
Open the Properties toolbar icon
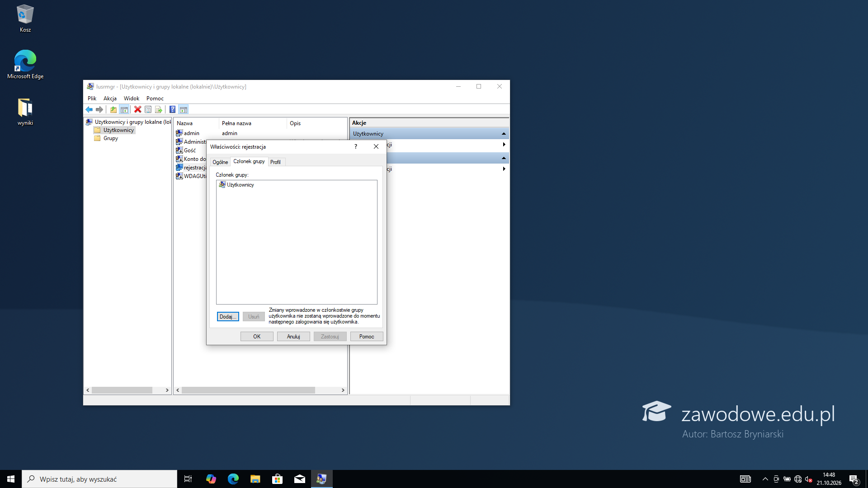point(148,109)
